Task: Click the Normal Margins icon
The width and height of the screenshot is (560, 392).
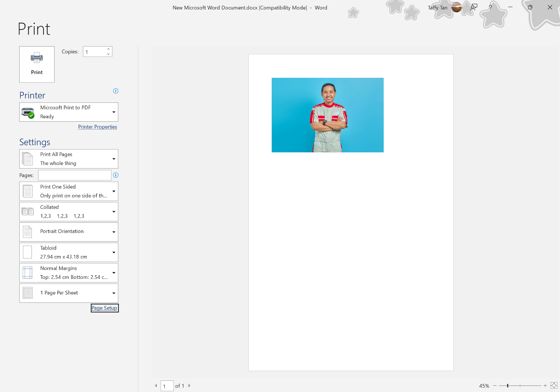Action: click(27, 273)
